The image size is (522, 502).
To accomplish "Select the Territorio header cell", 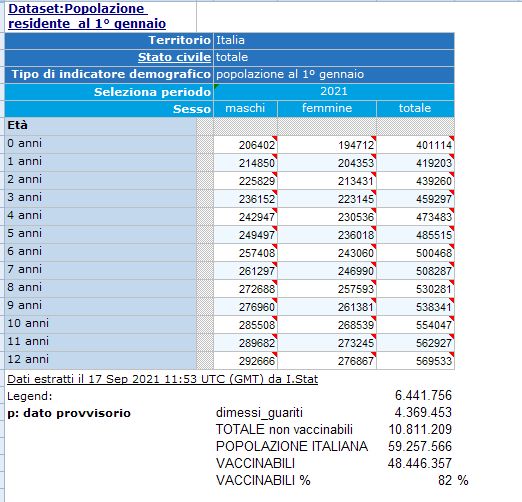I will (x=109, y=40).
